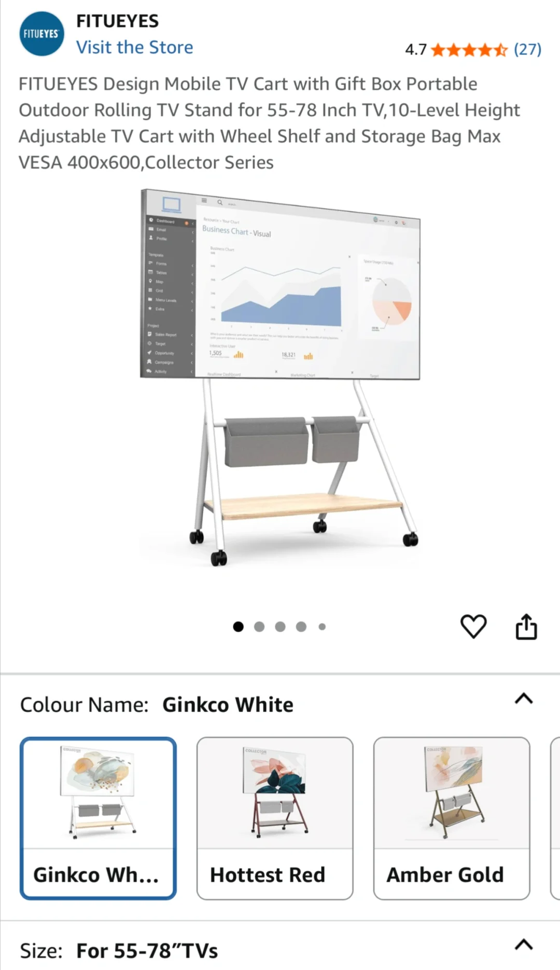Tap the heart wishlist icon
The image size is (560, 970).
coord(473,626)
